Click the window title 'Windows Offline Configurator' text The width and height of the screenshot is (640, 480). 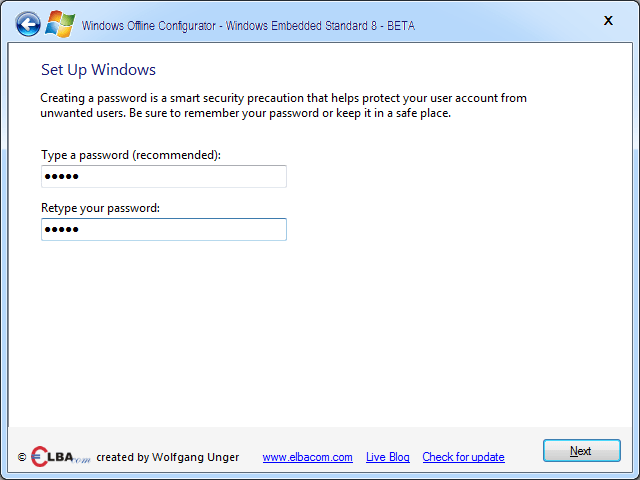pos(149,26)
